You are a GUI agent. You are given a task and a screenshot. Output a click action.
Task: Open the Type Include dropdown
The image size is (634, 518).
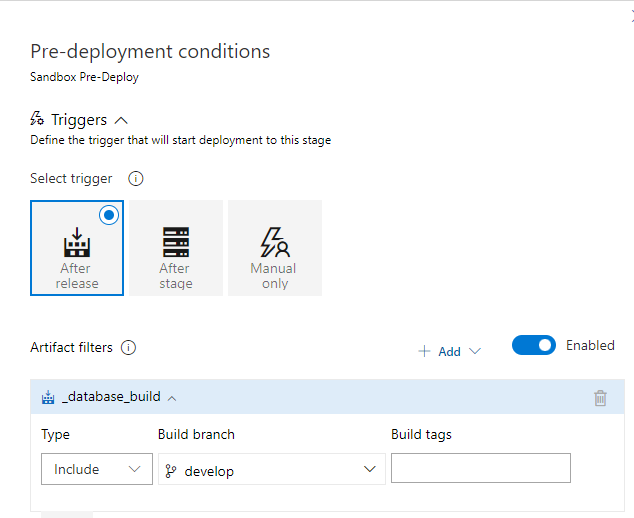point(96,469)
